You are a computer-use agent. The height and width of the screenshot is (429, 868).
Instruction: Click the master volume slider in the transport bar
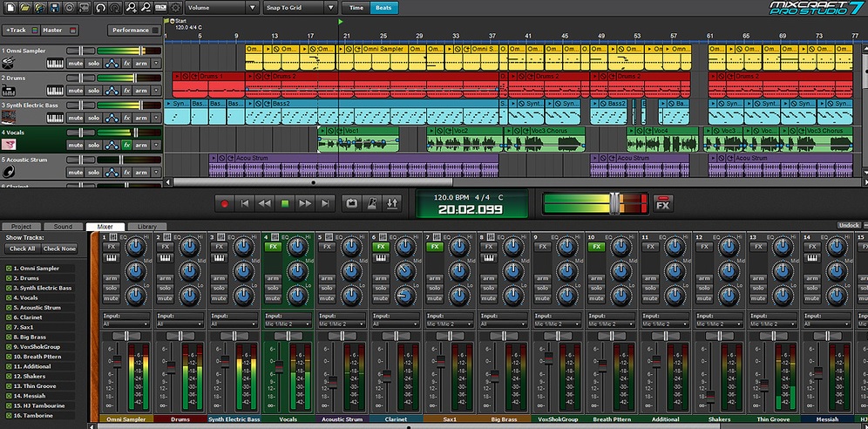(x=614, y=202)
